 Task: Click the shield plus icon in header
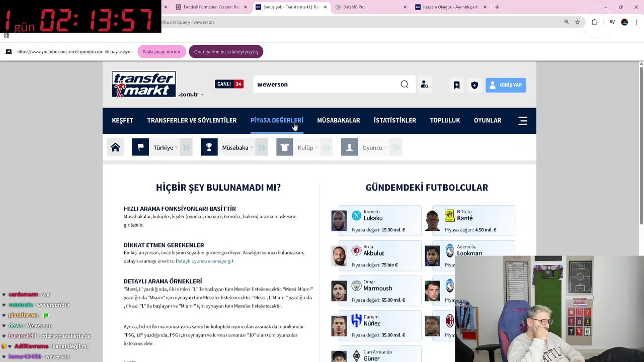[x=474, y=85]
